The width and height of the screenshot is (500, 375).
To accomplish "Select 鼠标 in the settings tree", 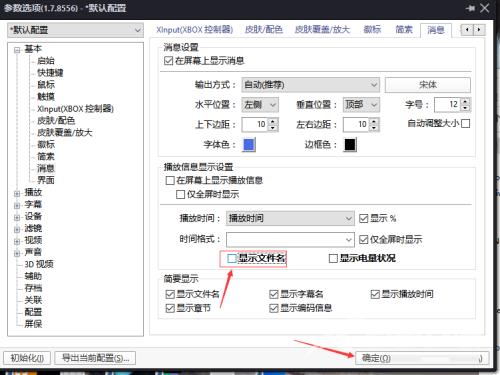I will (x=46, y=85).
